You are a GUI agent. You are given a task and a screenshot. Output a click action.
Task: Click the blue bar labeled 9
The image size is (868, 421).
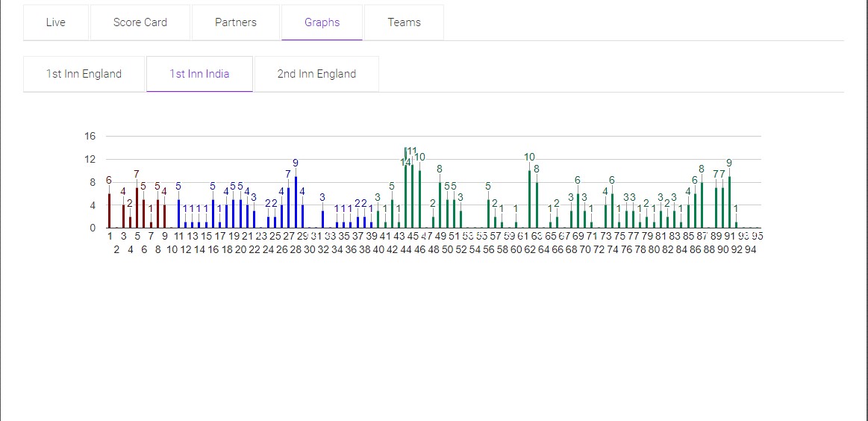(296, 202)
